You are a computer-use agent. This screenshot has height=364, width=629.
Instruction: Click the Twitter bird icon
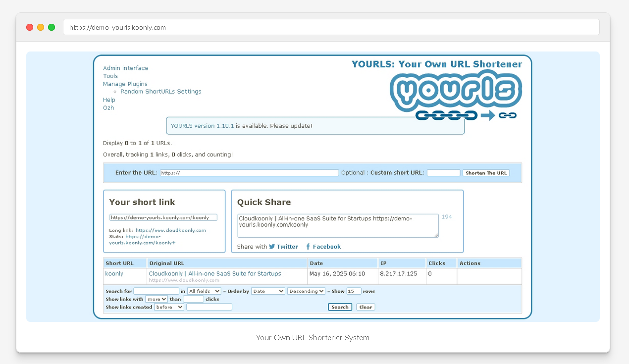pos(272,247)
